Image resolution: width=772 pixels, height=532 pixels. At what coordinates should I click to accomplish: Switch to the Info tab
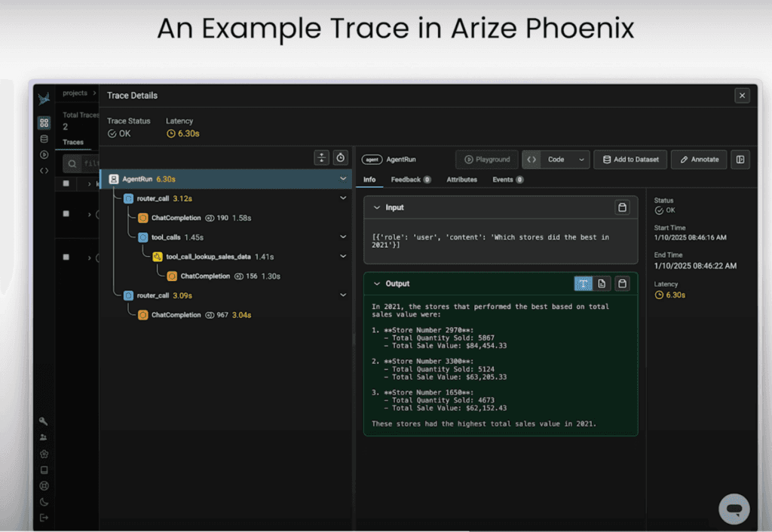369,179
